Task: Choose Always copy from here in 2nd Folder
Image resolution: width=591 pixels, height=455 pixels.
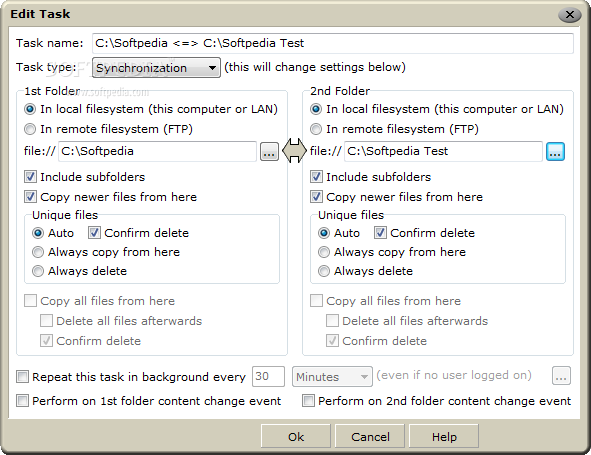Action: (324, 252)
